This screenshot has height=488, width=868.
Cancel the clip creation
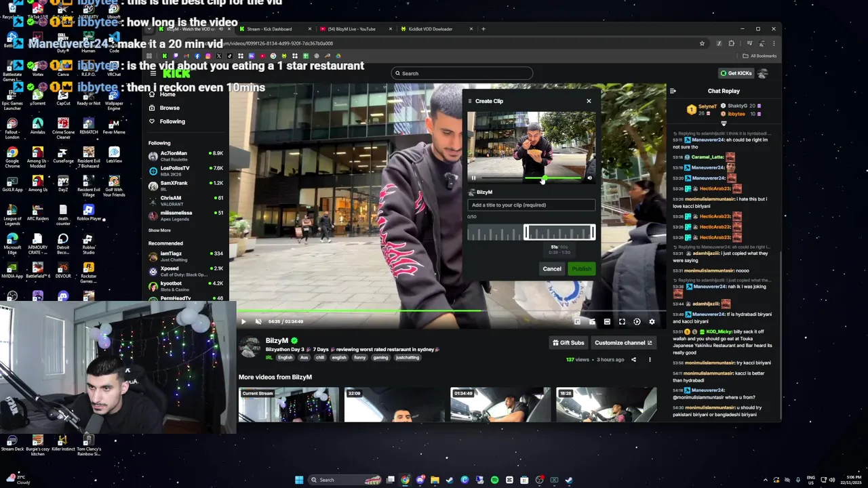tap(552, 269)
